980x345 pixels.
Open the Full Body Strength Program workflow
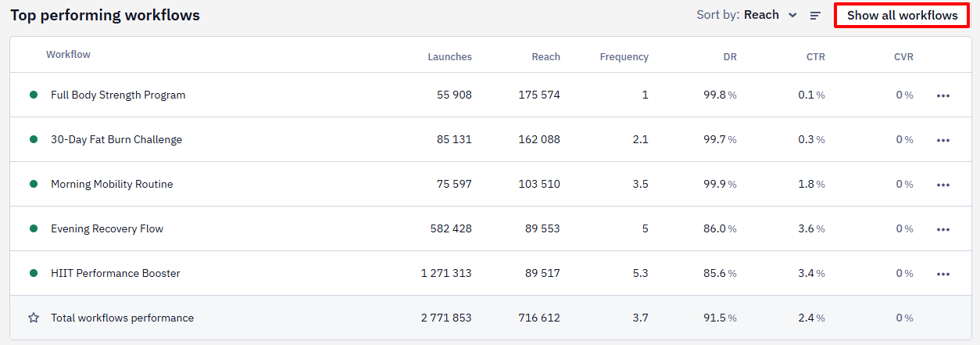(x=118, y=95)
